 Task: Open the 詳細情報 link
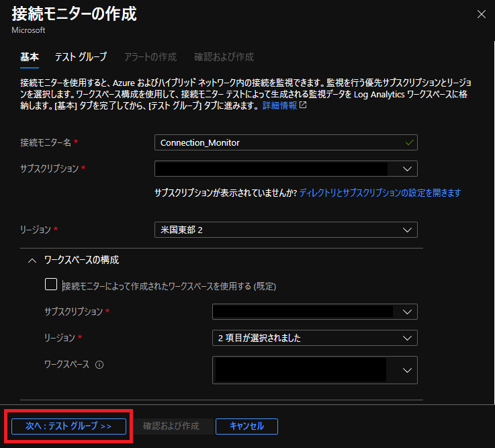coord(279,105)
